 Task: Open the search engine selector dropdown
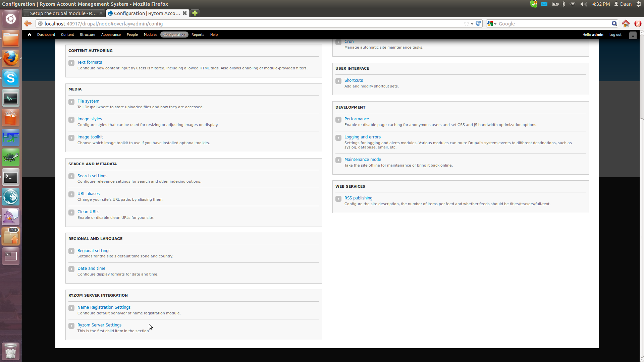(492, 23)
